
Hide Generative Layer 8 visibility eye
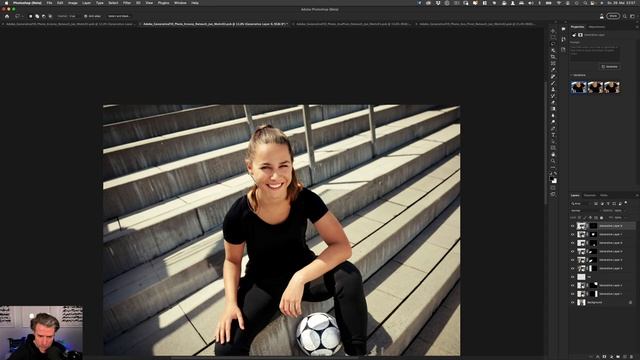tap(573, 226)
